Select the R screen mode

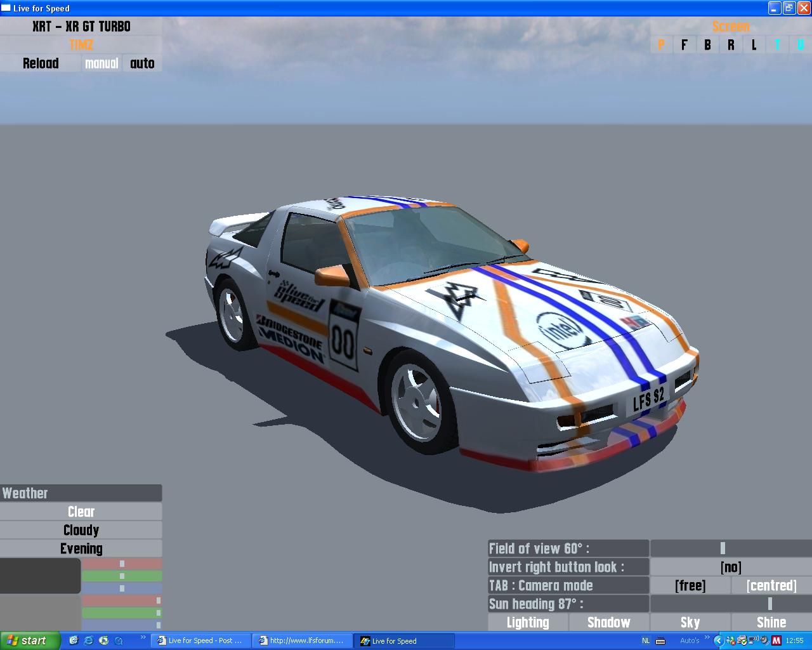coord(731,45)
